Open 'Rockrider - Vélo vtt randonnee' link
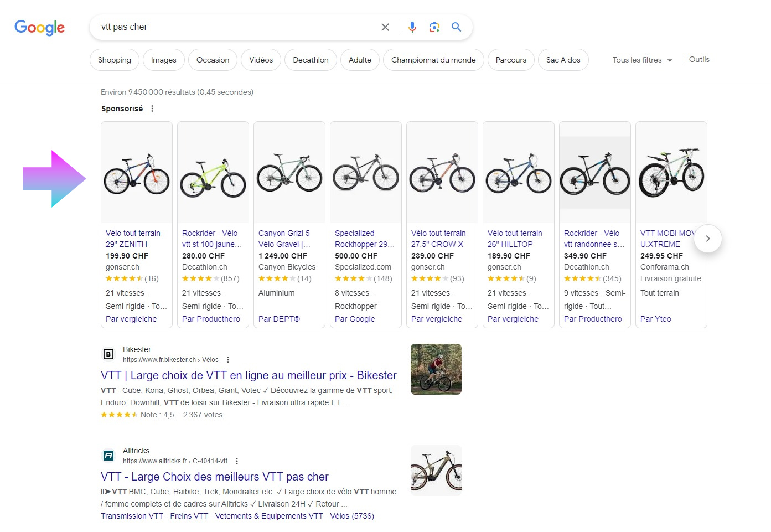 pyautogui.click(x=594, y=239)
